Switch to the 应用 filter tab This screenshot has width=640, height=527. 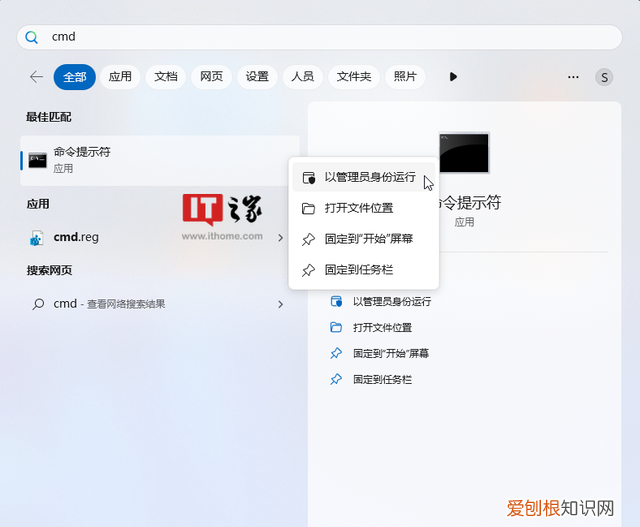tap(120, 77)
